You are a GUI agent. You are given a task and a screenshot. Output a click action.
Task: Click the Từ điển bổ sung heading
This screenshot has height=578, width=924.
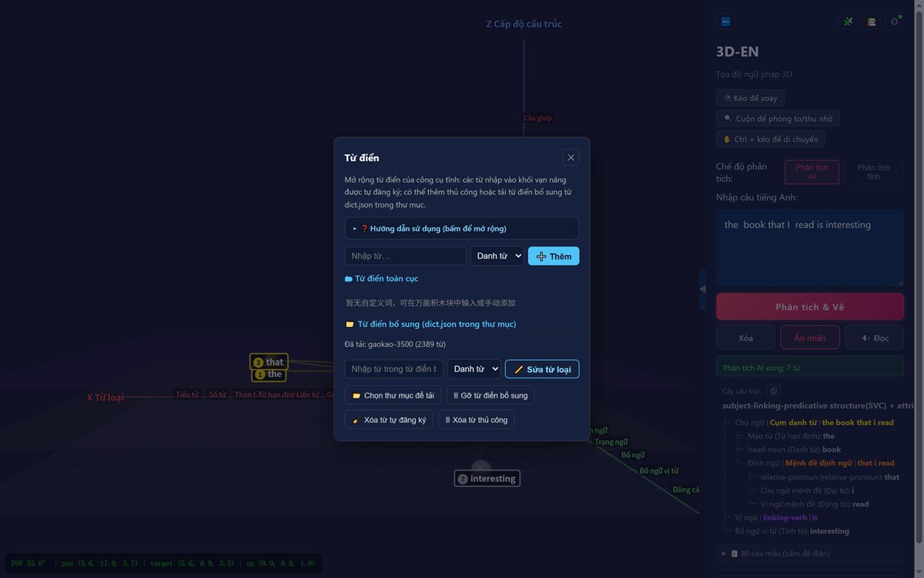tap(430, 324)
